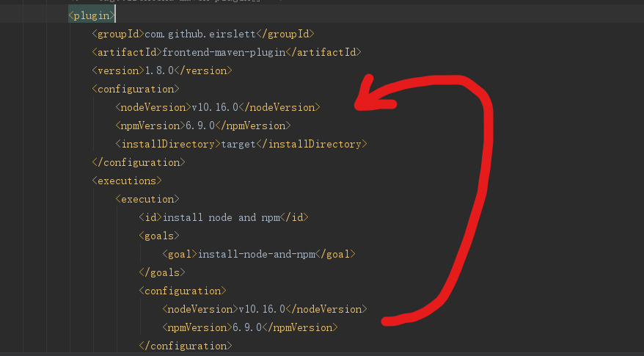Image resolution: width=644 pixels, height=356 pixels.
Task: Click the opening configuration tag inside execution
Action: 183,291
